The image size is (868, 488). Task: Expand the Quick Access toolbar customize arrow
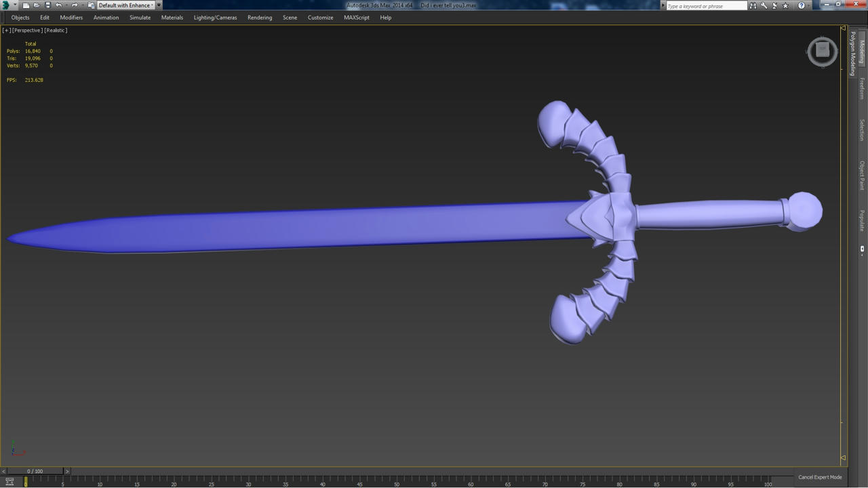click(x=159, y=5)
